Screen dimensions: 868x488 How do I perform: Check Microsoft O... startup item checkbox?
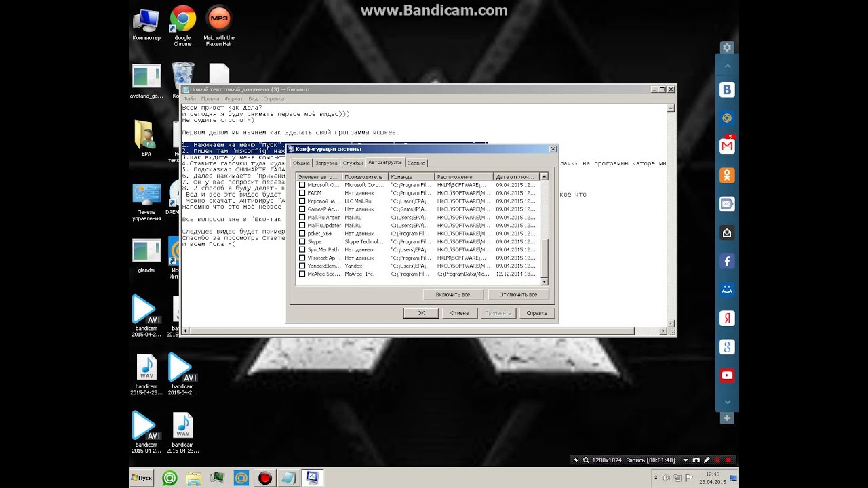[302, 185]
